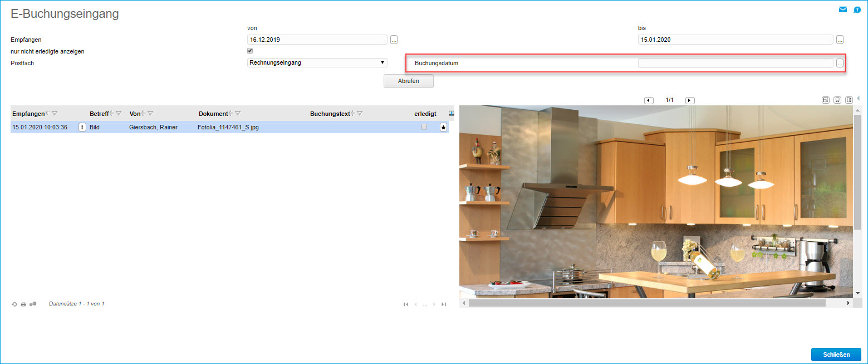The image size is (868, 364).
Task: Click the refresh icon below the table
Action: coord(14,304)
